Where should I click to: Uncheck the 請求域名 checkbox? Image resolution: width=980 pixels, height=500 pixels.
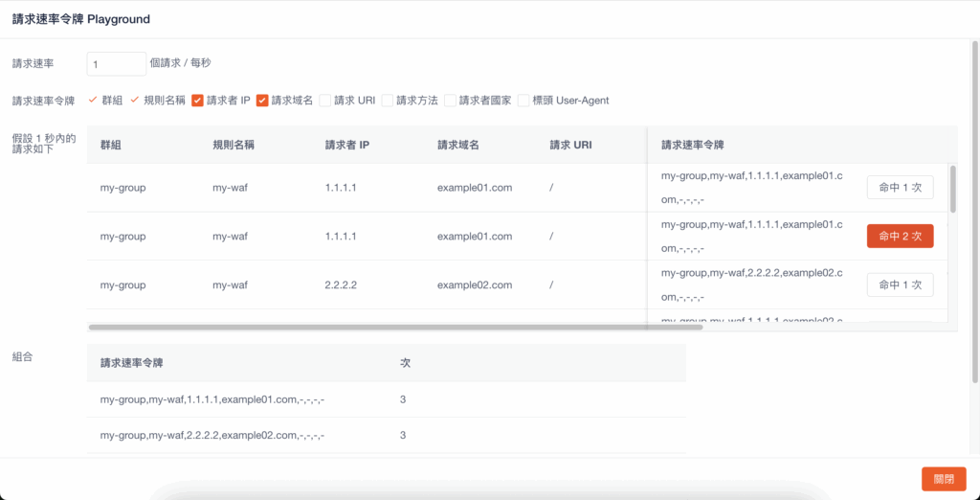tap(262, 101)
